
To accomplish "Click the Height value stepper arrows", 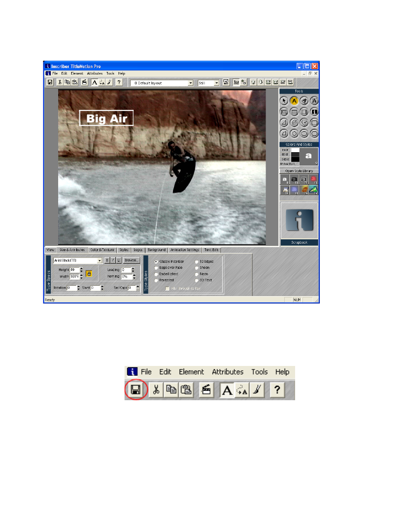I will (82, 270).
